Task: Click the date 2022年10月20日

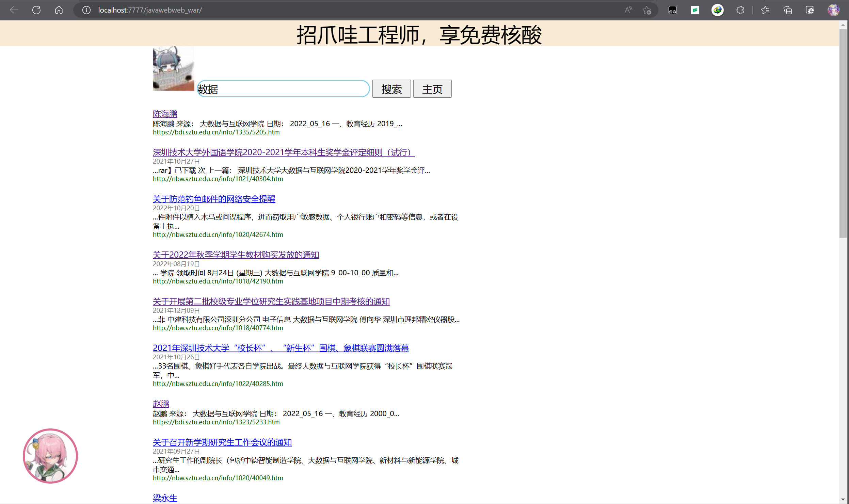Action: tap(176, 208)
